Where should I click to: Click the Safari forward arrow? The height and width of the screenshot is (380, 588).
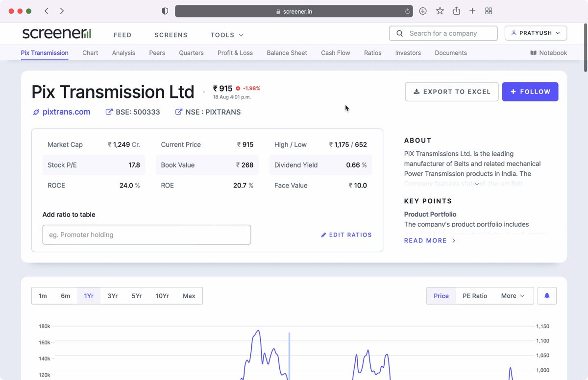(x=62, y=11)
